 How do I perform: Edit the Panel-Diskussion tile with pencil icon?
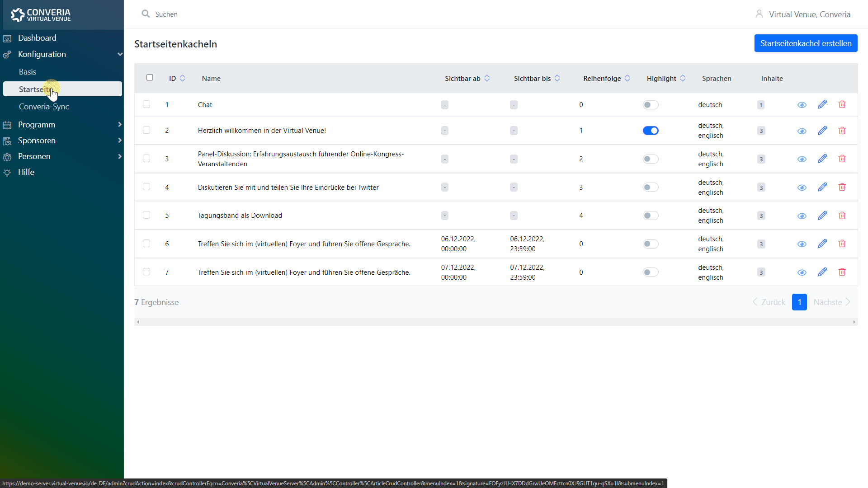pyautogui.click(x=822, y=159)
